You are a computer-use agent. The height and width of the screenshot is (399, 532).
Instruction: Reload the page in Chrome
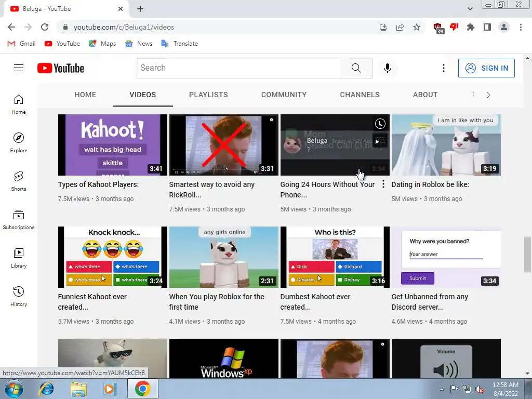coord(45,27)
